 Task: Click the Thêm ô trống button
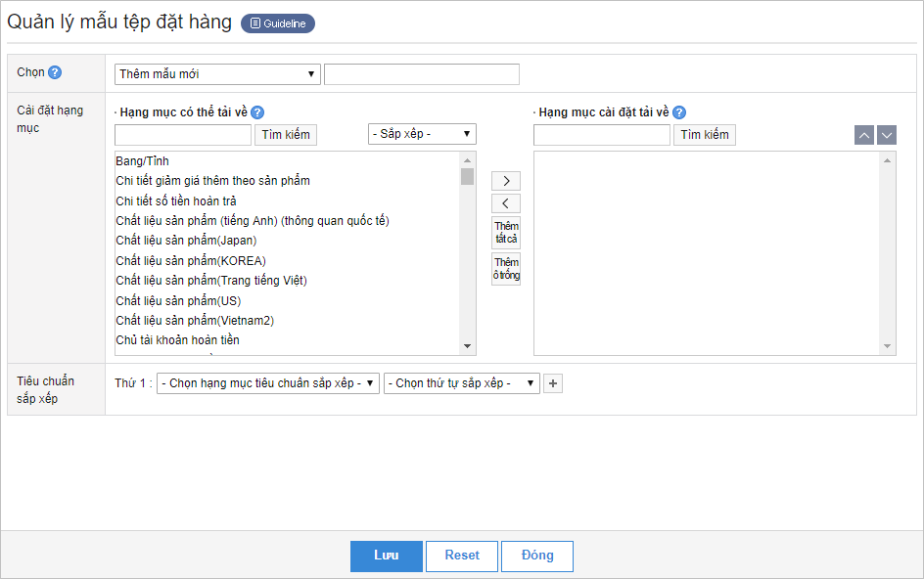[x=506, y=269]
